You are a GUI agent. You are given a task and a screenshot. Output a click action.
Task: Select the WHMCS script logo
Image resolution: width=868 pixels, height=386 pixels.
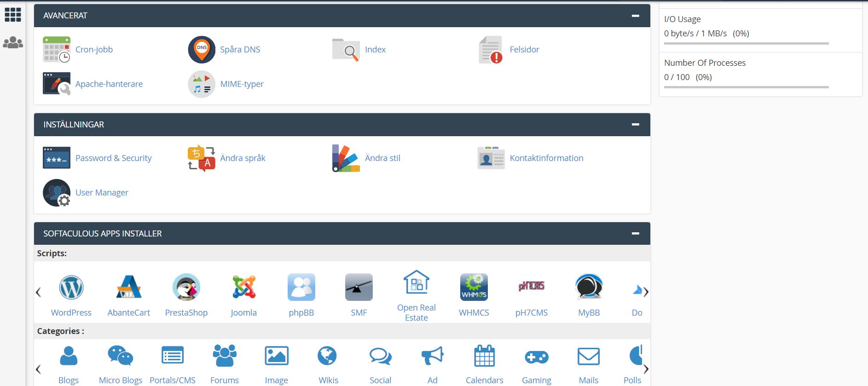[x=474, y=287]
